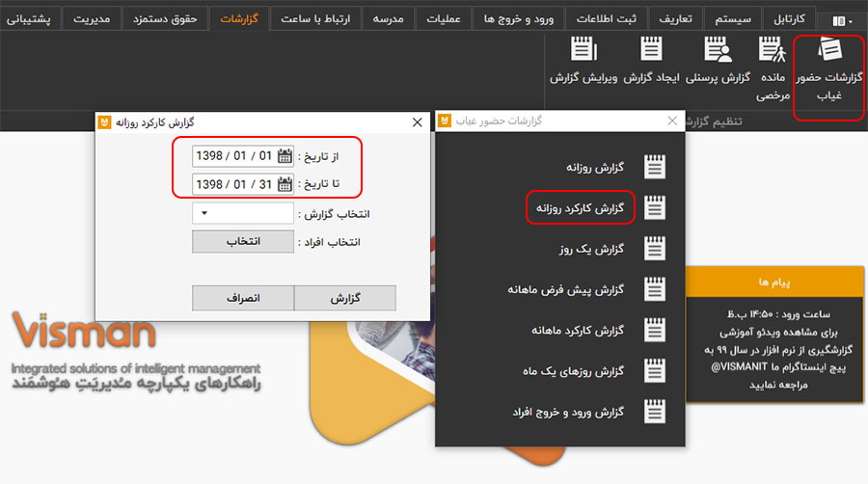Select گزارش ورود و خروج افراد entry
The image size is (868, 484).
click(x=568, y=412)
